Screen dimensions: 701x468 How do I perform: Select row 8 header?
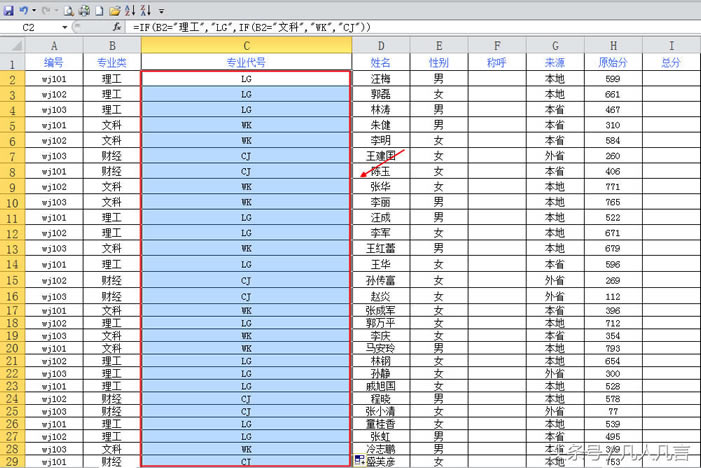[13, 172]
